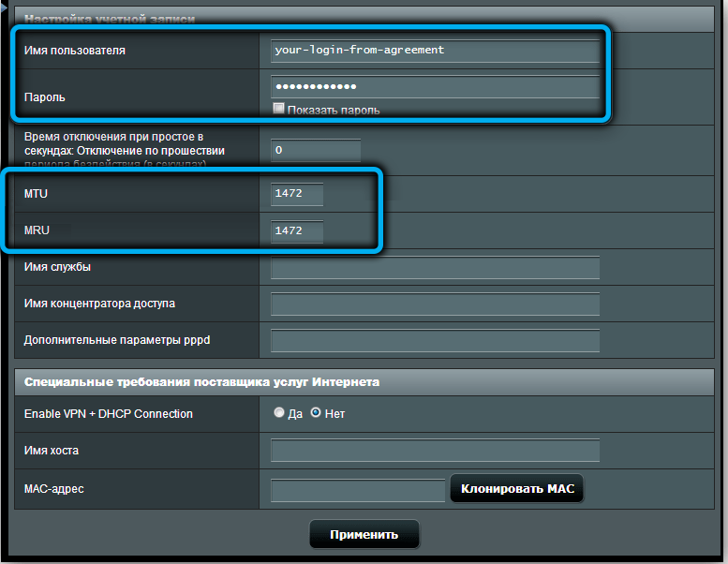Click the MRU value field
The height and width of the screenshot is (564, 728).
(x=297, y=231)
